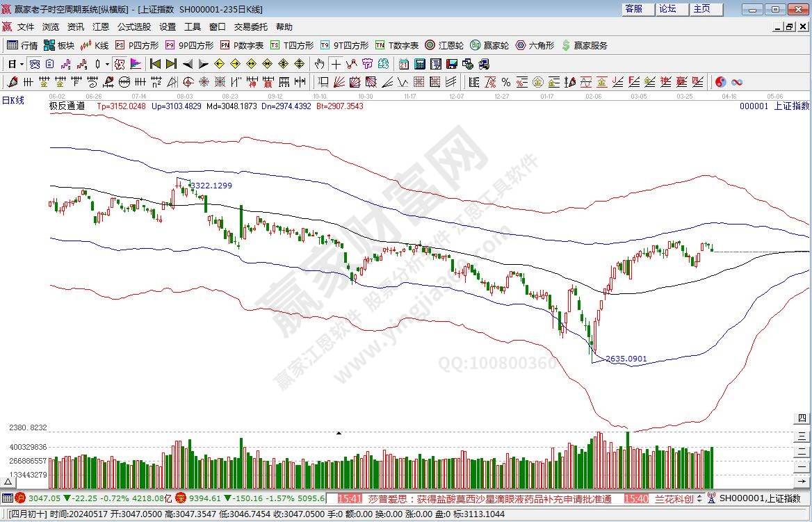Click the blue infinity symbol icon
This screenshot has width=812, height=522.
(737, 82)
